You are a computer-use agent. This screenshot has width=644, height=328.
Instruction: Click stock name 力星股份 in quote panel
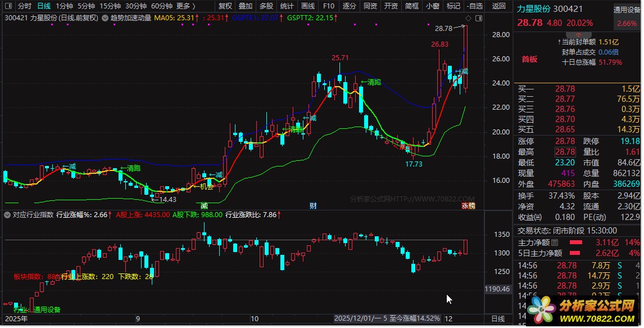pos(533,8)
